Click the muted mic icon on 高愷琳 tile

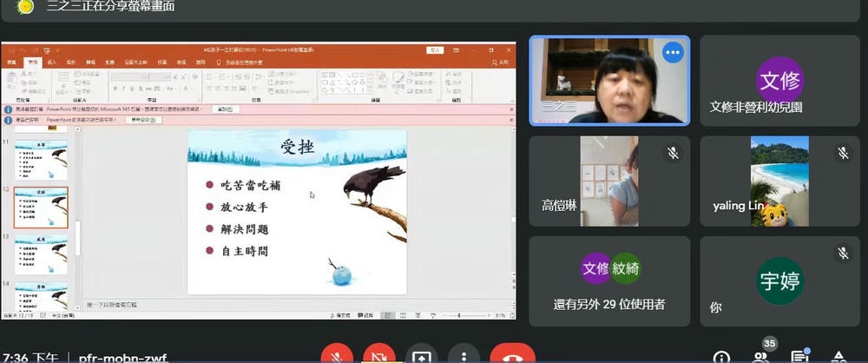(x=673, y=154)
